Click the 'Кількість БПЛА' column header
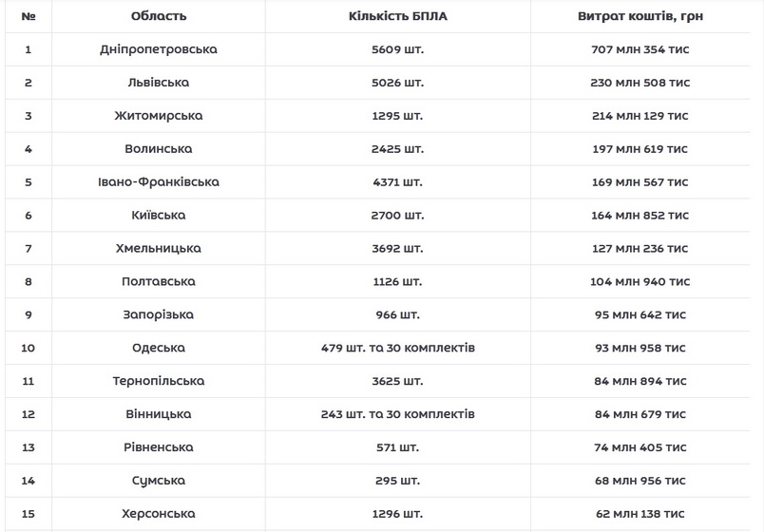764x532 pixels. click(398, 16)
